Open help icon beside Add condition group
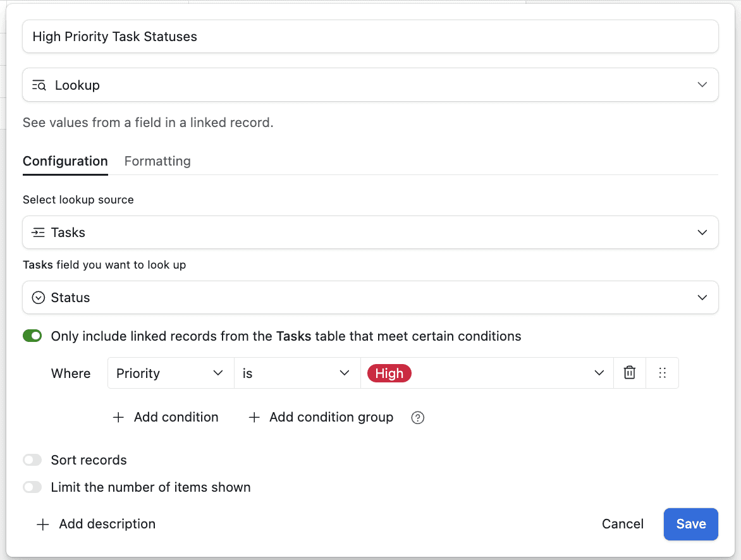This screenshot has height=560, width=741. [x=418, y=418]
